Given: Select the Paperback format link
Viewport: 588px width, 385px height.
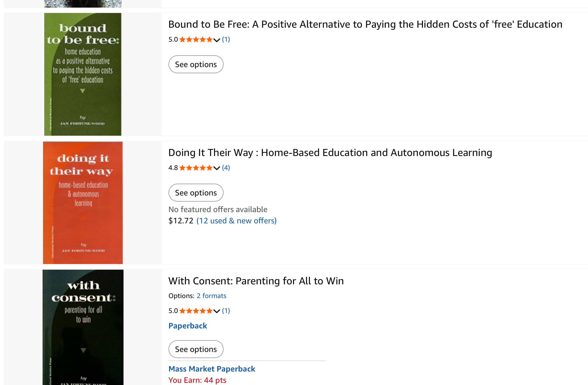Looking at the screenshot, I should tap(187, 326).
